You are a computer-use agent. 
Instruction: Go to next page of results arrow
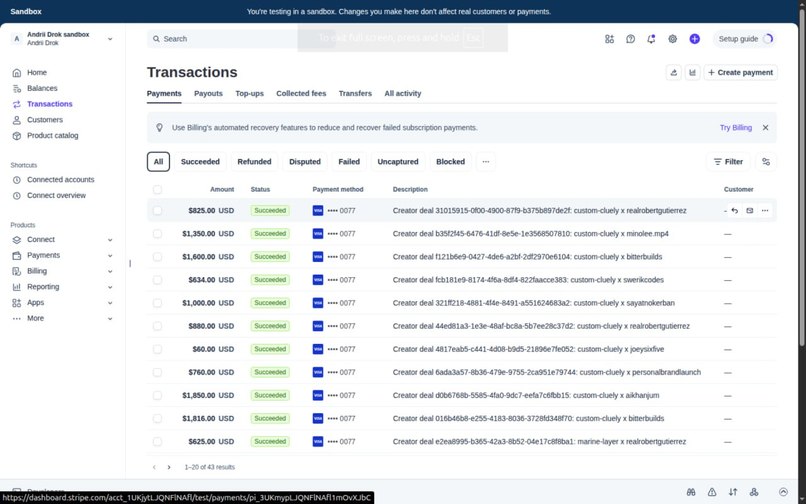(169, 467)
